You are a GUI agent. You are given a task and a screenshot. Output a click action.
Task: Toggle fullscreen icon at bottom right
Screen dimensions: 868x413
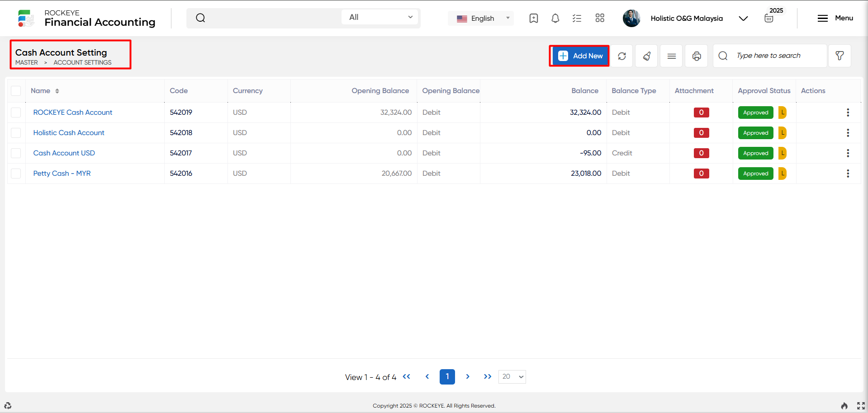click(x=861, y=406)
